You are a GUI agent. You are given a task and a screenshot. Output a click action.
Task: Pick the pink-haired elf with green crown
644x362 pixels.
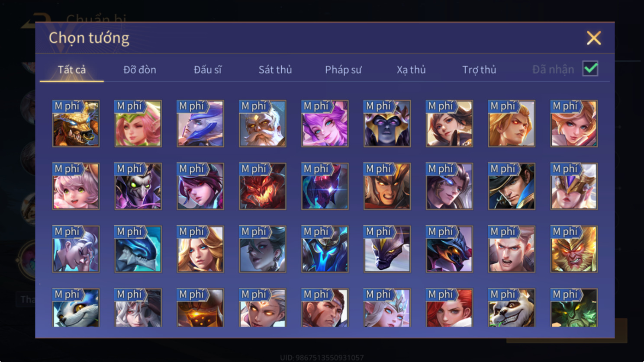(x=138, y=123)
